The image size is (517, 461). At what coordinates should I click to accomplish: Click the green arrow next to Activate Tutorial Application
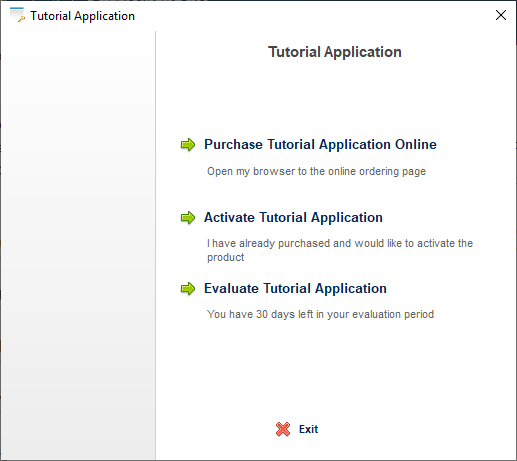click(188, 218)
